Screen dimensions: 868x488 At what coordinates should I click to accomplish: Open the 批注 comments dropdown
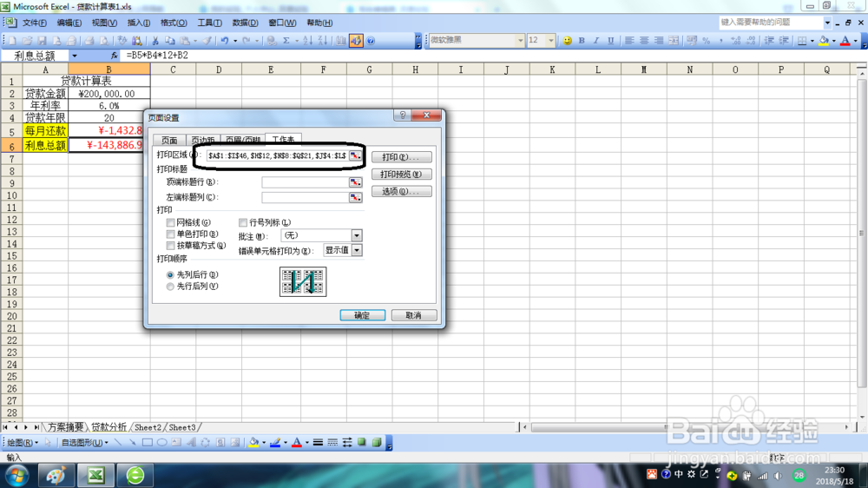(357, 235)
